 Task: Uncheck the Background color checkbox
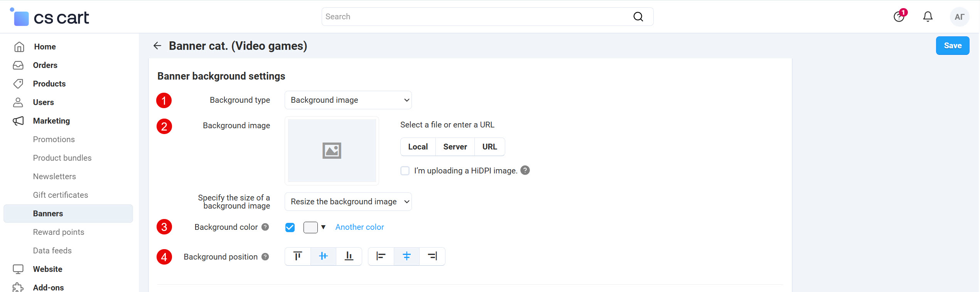290,227
